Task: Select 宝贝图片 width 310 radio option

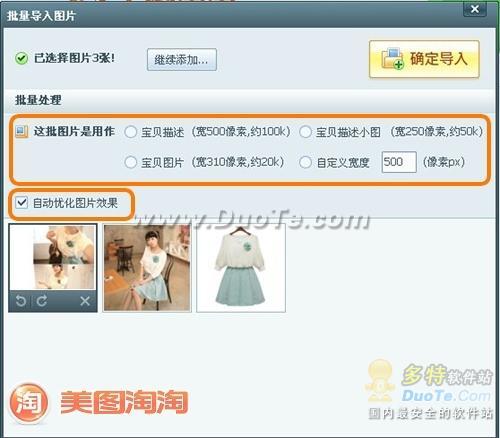Action: [130, 163]
